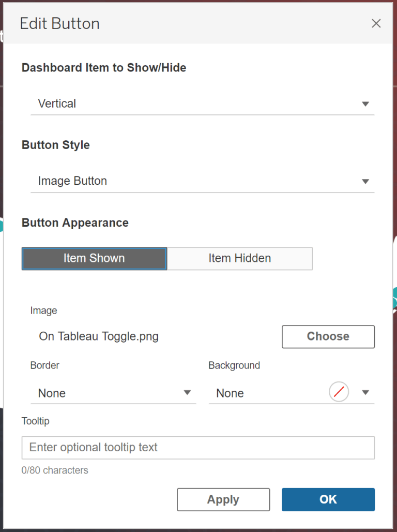397x532 pixels.
Task: Open the Dashboard Item to Show/Hide selector
Action: (202, 104)
